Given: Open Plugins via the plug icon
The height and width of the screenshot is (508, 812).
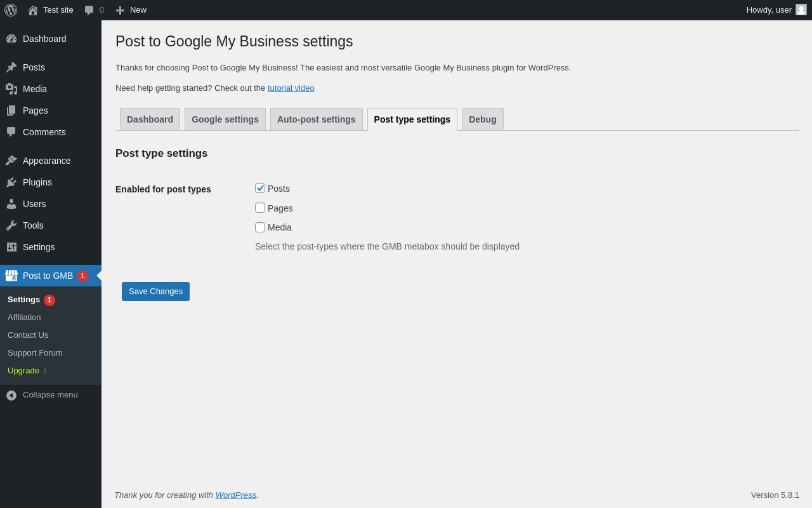Looking at the screenshot, I should (x=11, y=182).
